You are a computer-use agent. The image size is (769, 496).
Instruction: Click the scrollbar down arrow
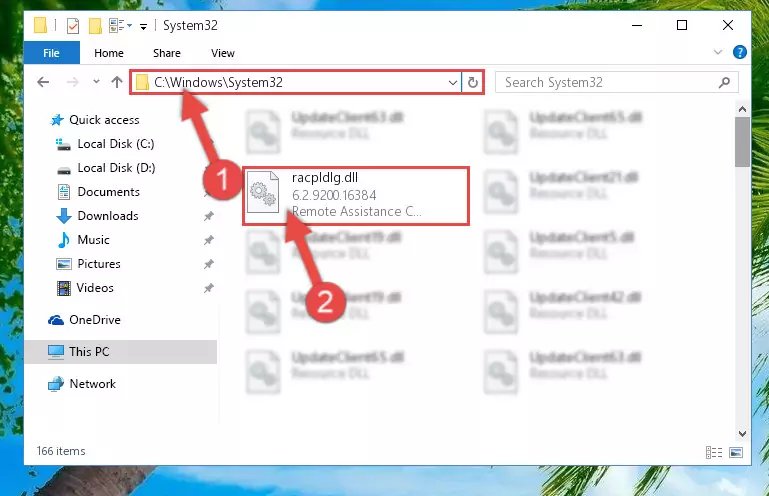(x=743, y=434)
